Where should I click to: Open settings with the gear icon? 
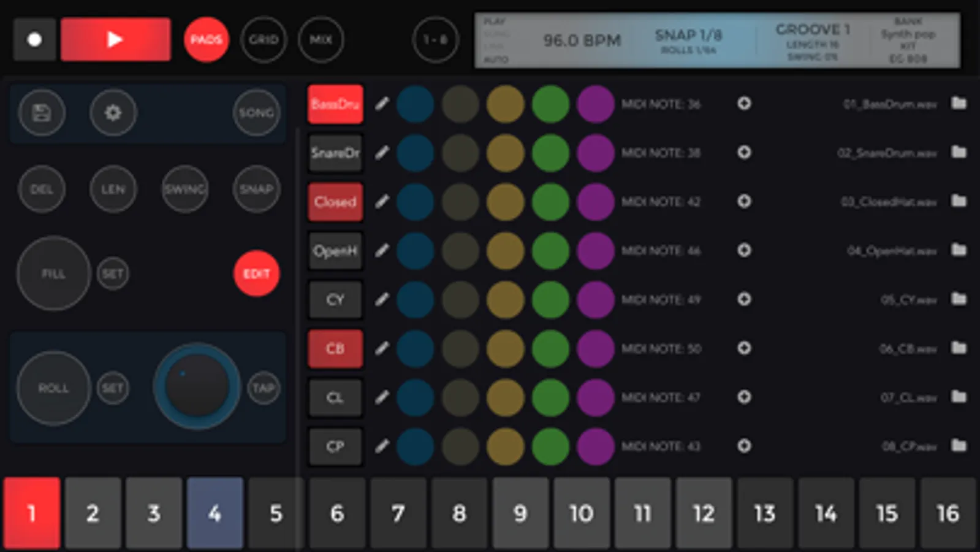pos(113,113)
